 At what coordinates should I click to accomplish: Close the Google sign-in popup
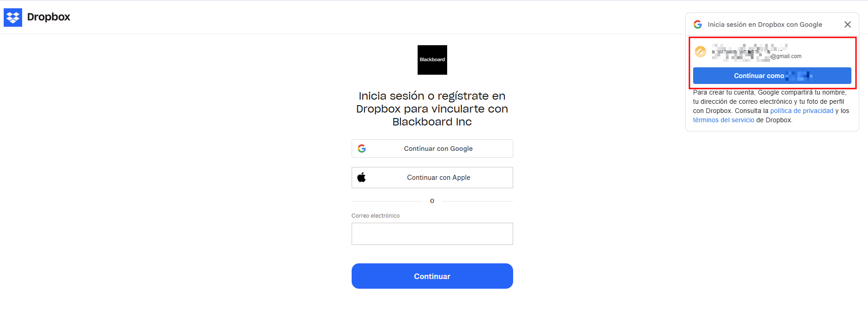click(848, 24)
